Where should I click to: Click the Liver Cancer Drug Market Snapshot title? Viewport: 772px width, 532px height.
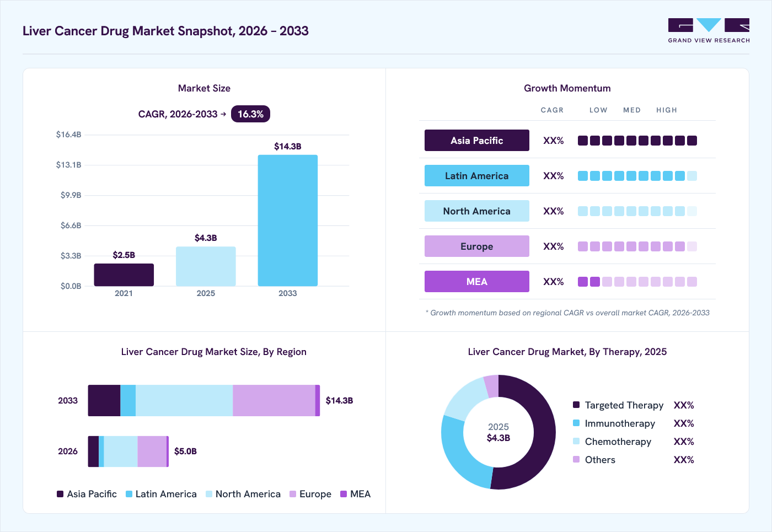165,31
